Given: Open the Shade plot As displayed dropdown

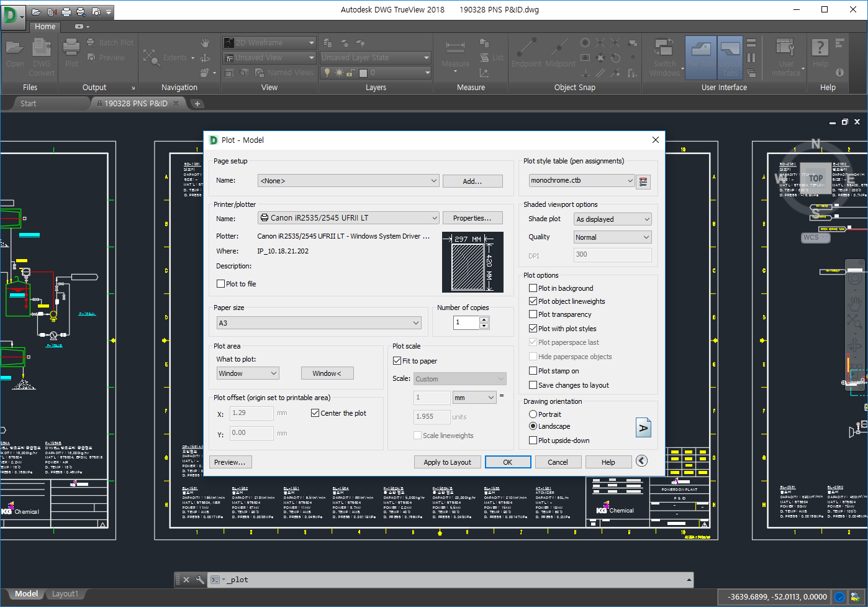Looking at the screenshot, I should 612,219.
